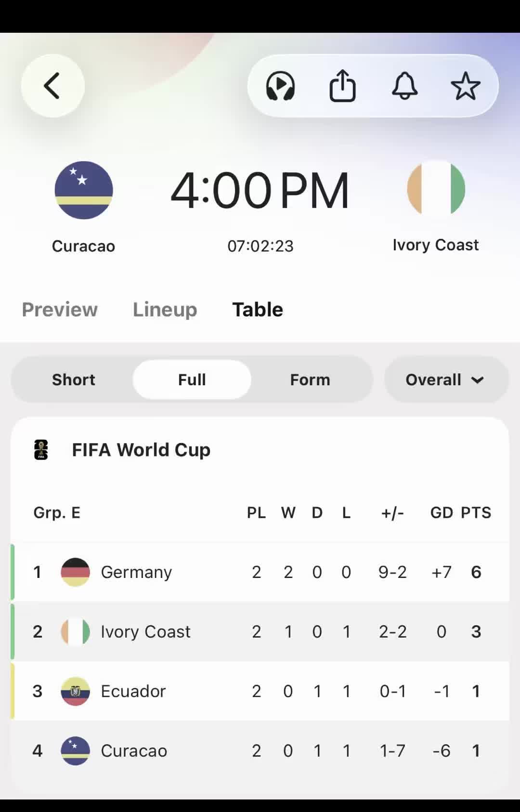Share this match via share icon

[342, 86]
